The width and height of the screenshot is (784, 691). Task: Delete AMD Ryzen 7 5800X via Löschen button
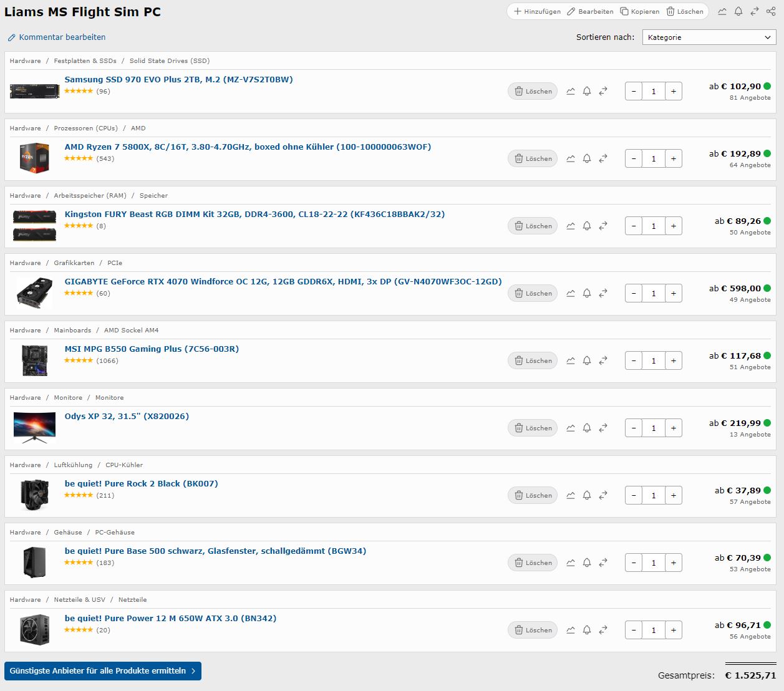click(x=533, y=158)
